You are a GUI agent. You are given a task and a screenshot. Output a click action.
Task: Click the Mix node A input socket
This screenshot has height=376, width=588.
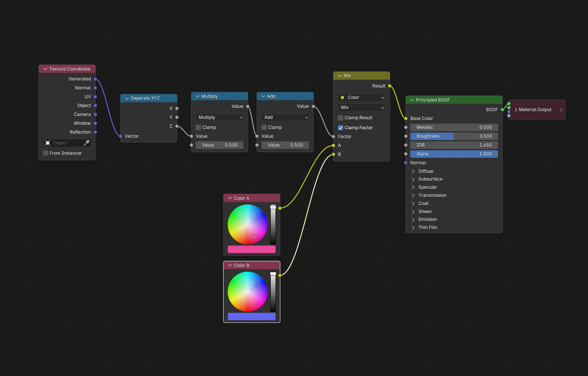coord(334,146)
